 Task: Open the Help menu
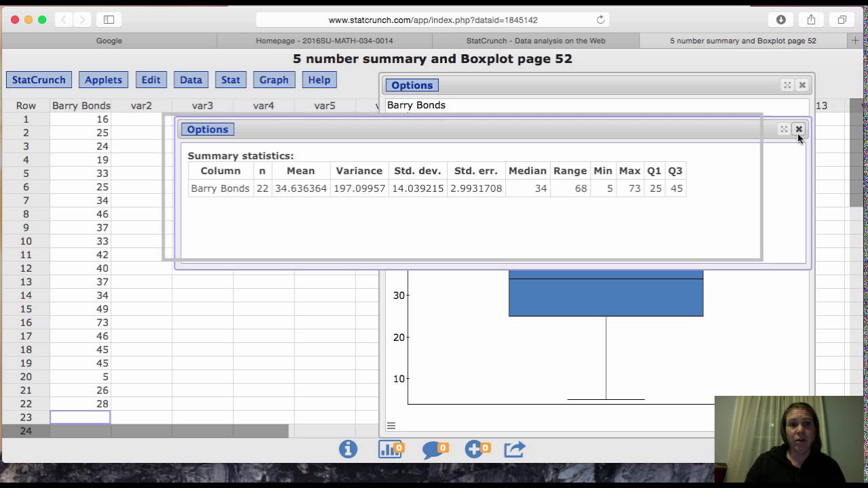point(319,80)
